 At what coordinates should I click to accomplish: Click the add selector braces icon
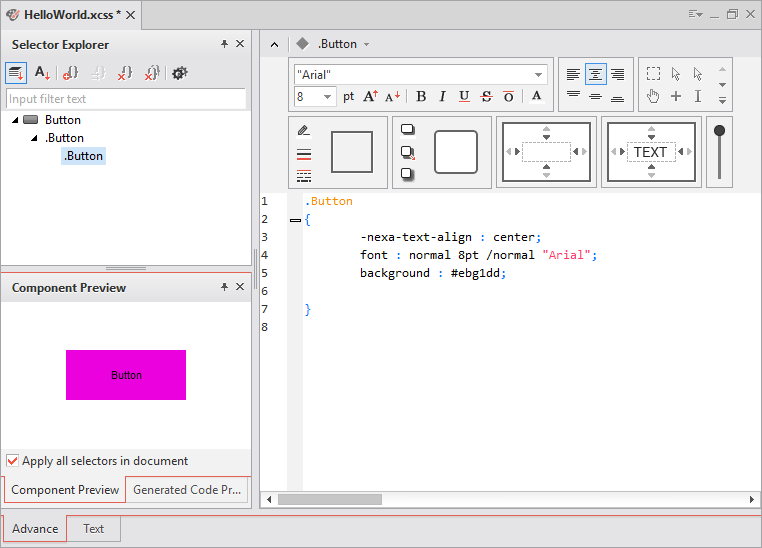click(70, 73)
